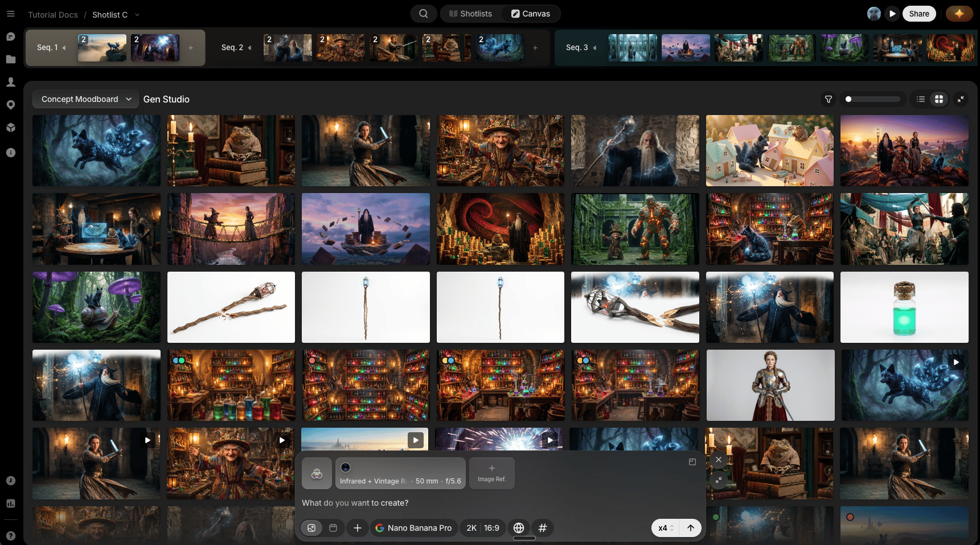Collapse Seq. 2 with its triangle arrow

point(249,48)
